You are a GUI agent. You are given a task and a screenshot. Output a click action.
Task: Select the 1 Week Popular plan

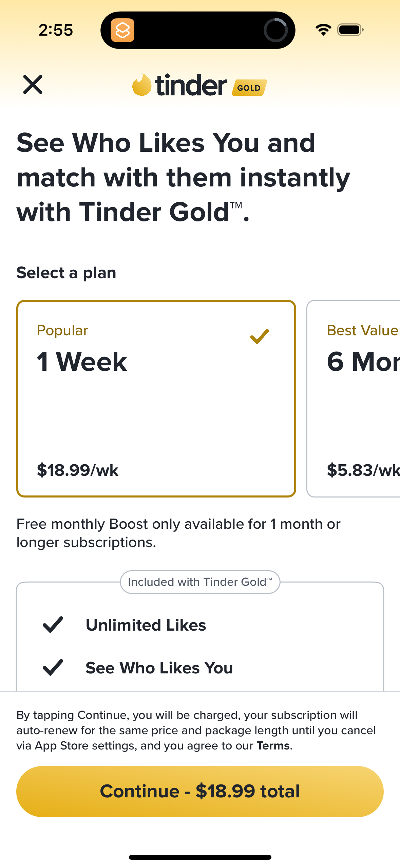coord(156,398)
